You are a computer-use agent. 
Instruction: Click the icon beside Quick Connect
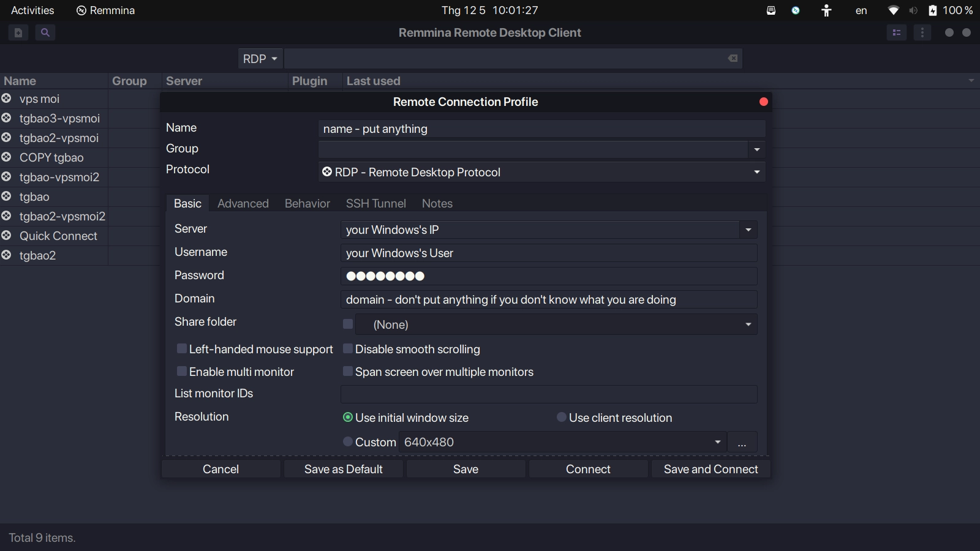point(6,235)
